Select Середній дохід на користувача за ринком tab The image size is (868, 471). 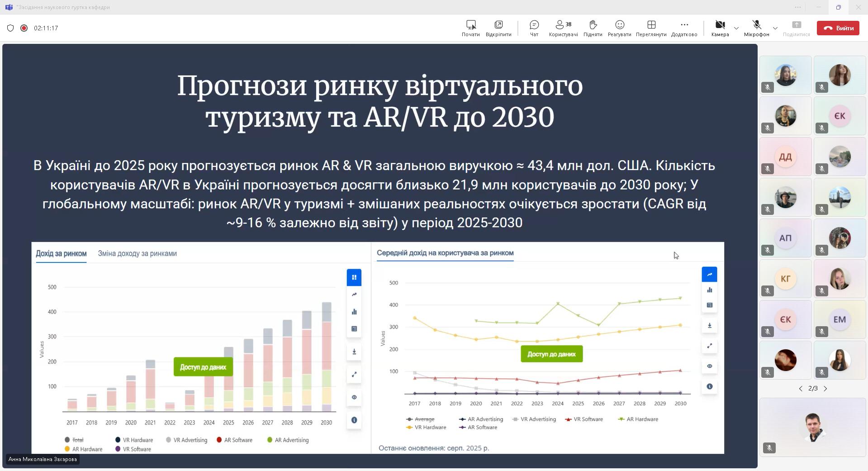(x=445, y=253)
